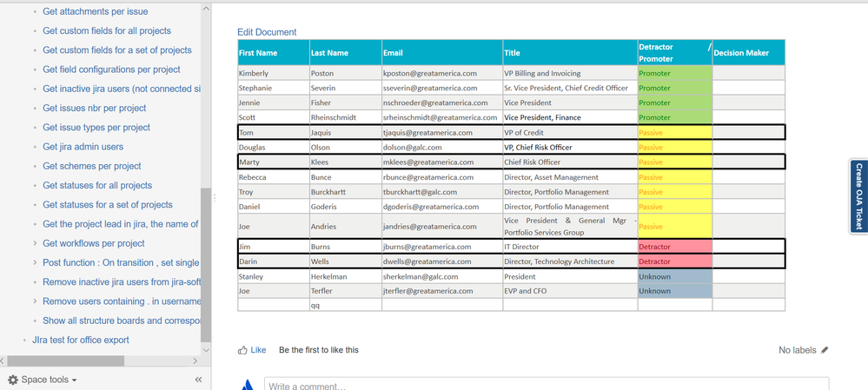The width and height of the screenshot is (868, 390).
Task: Click the Like thumbs-up icon
Action: (x=242, y=350)
